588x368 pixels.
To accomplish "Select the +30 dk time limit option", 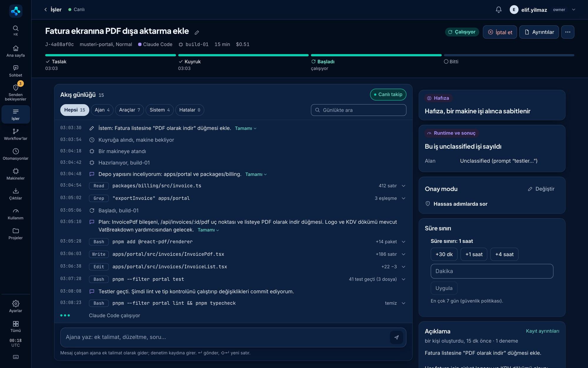I will [x=444, y=254].
